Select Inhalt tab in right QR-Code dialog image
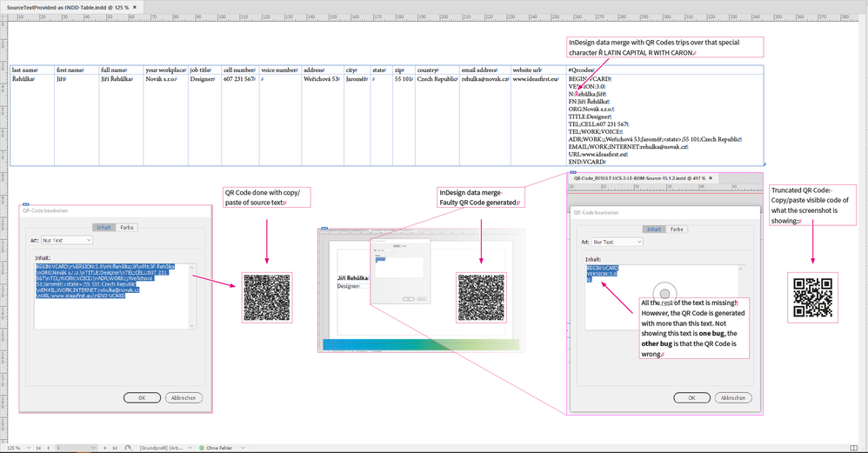Image resolution: width=868 pixels, height=453 pixels. click(654, 229)
